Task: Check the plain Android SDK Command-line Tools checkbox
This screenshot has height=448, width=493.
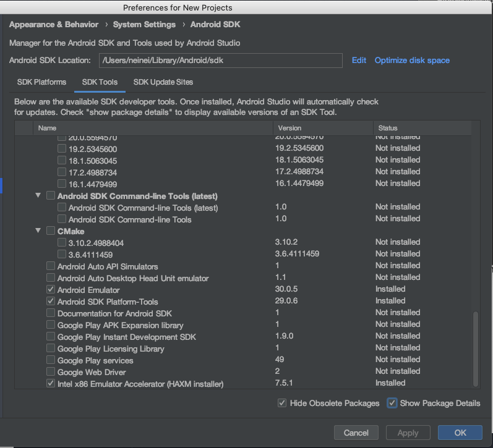Action: [x=62, y=219]
